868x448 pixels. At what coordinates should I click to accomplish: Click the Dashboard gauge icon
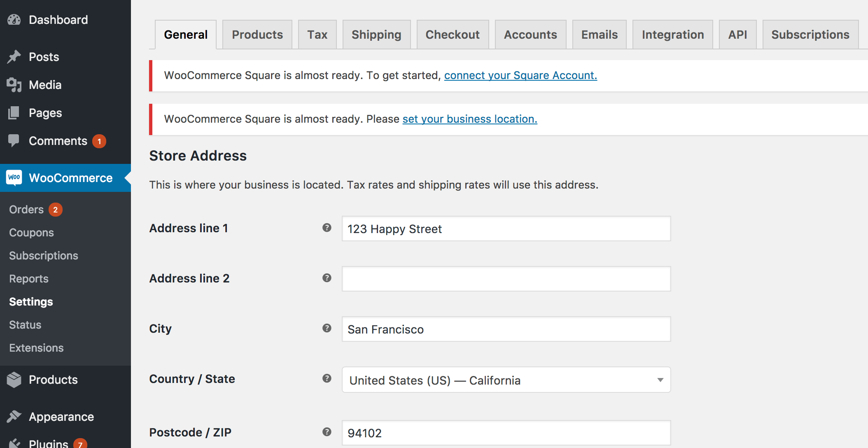(x=14, y=20)
